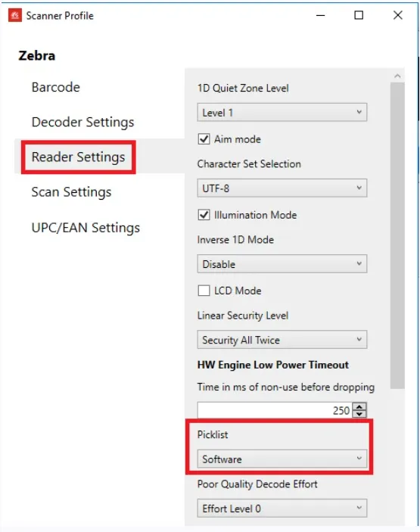Open the Picklist Software dropdown
Screen dimensions: 420x532
[x=282, y=459]
